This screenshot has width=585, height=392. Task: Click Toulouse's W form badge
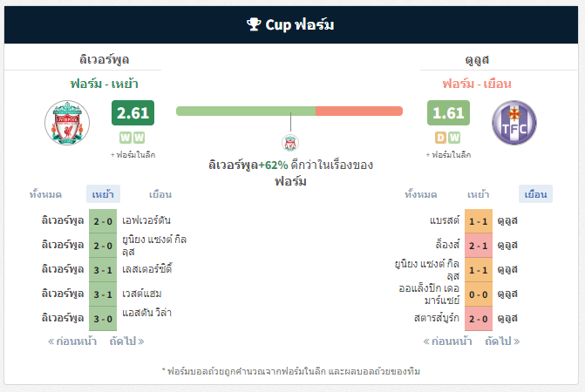(454, 138)
